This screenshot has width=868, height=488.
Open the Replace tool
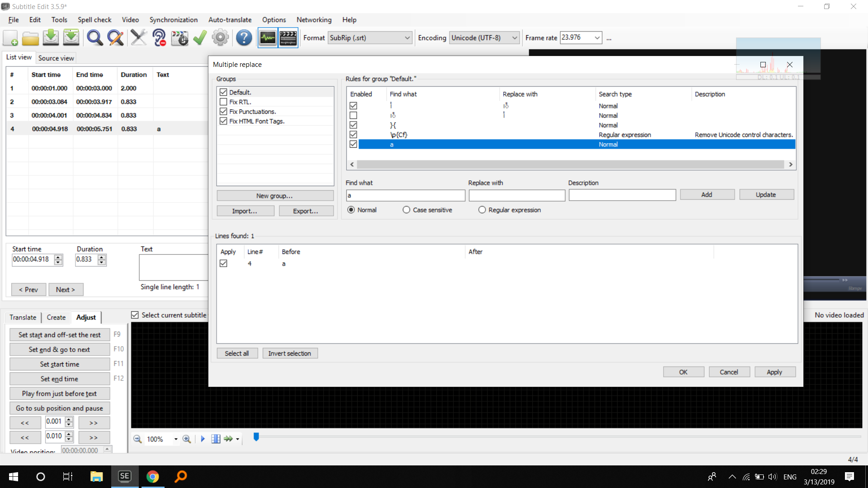(115, 38)
